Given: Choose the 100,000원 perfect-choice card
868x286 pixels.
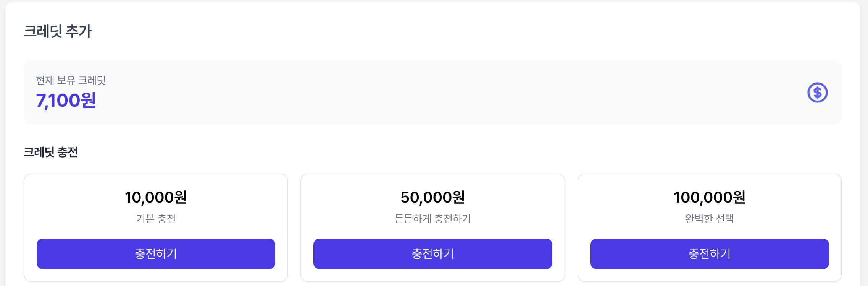Looking at the screenshot, I should [x=710, y=228].
